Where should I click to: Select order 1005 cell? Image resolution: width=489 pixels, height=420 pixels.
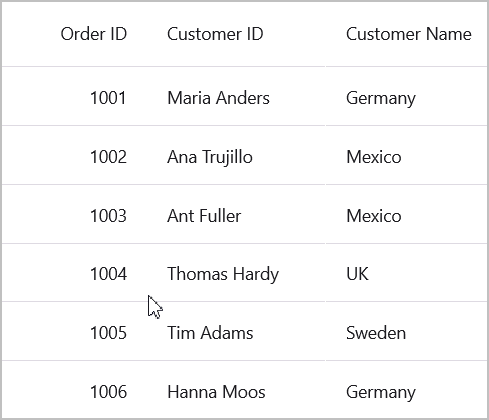point(74,331)
